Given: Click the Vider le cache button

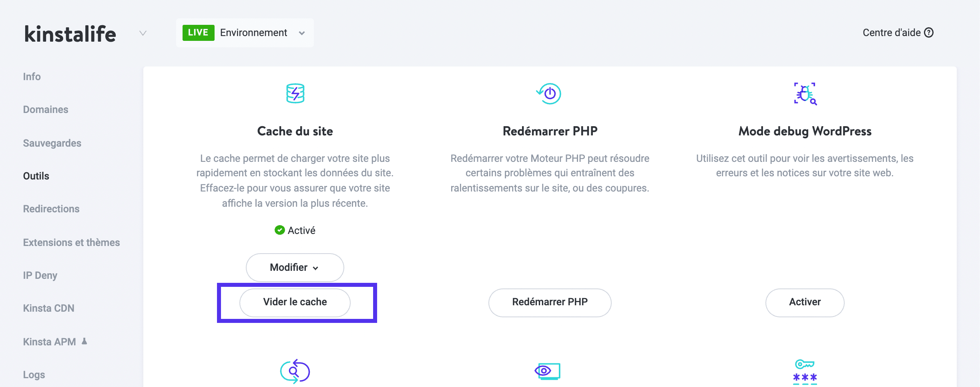Looking at the screenshot, I should coord(295,302).
